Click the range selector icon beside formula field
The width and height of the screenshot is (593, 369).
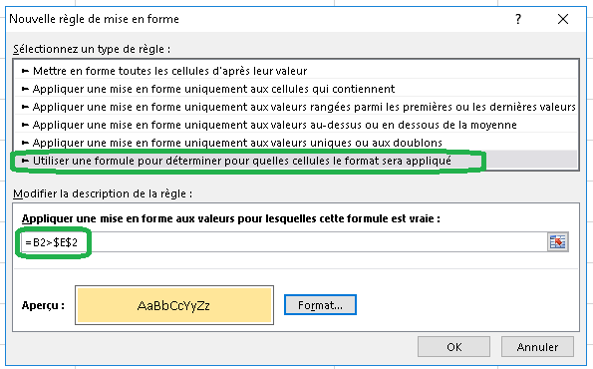pyautogui.click(x=558, y=242)
